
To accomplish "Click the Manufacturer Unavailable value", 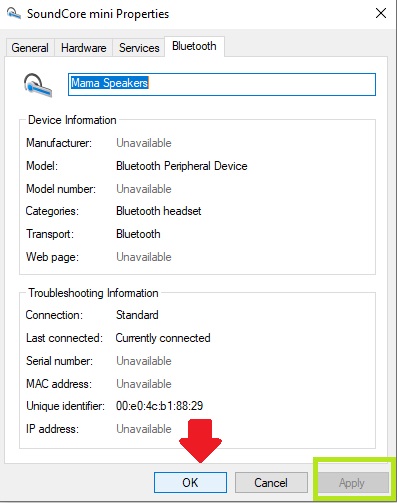I will [x=144, y=143].
